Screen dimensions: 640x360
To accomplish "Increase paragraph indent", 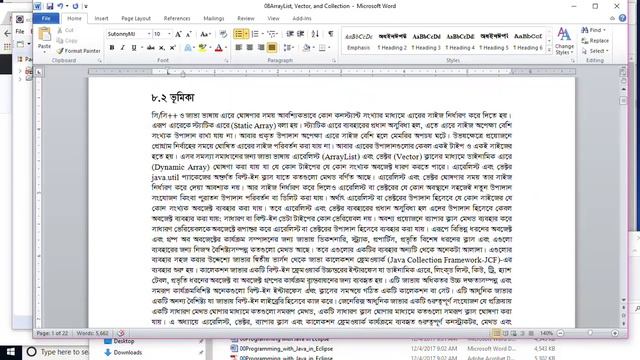I will point(301,34).
